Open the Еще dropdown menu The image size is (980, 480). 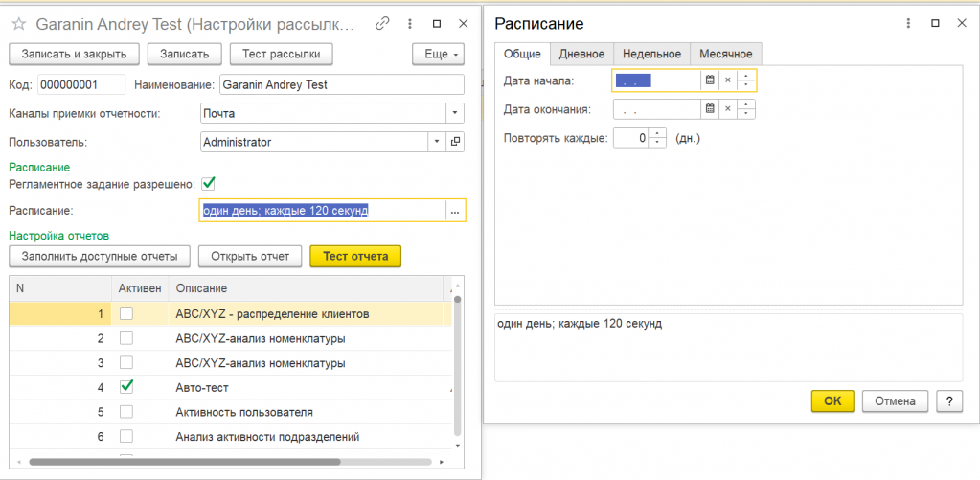[x=438, y=54]
